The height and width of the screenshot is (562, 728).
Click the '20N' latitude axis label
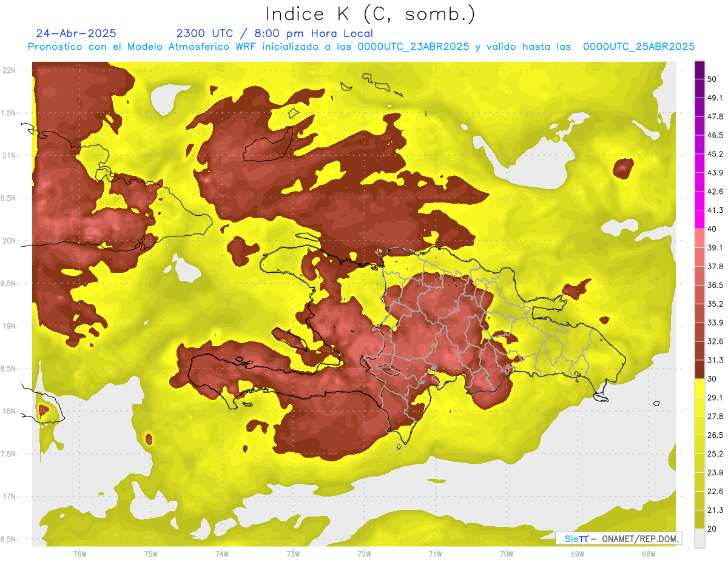(x=10, y=241)
